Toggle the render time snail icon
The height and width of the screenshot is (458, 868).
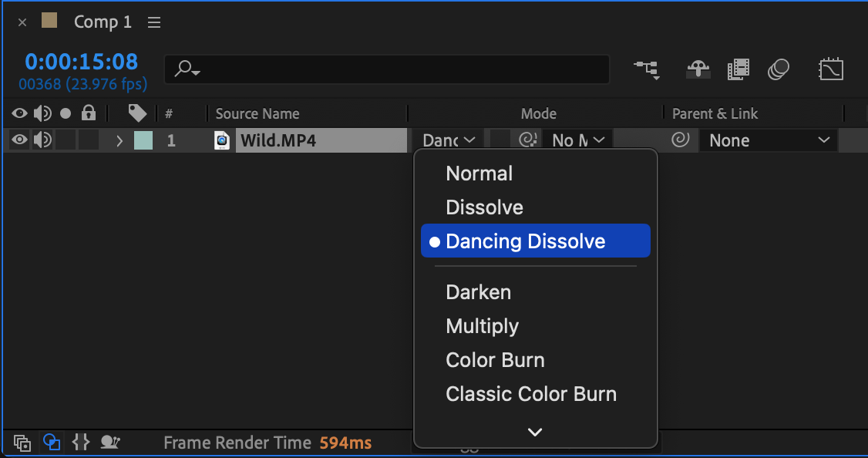(110, 443)
